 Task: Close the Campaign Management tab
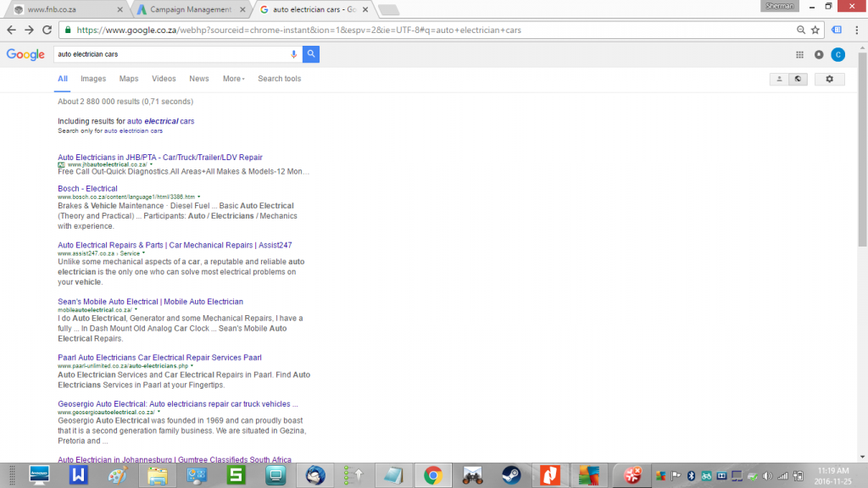coord(242,9)
